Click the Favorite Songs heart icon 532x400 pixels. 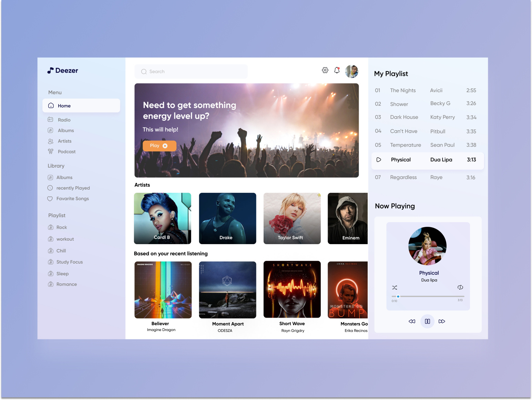pos(50,199)
